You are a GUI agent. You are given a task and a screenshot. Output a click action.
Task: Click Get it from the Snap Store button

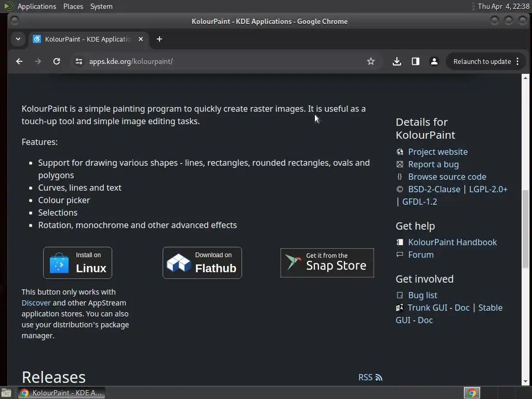point(327,263)
